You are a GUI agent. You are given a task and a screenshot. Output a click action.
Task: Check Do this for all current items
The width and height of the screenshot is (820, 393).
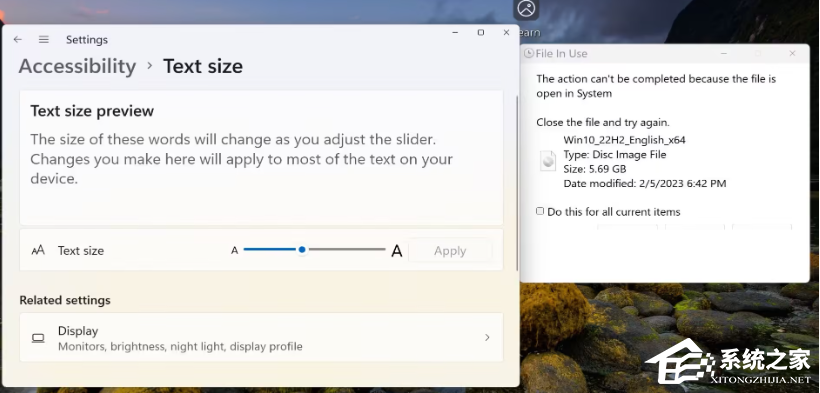click(x=540, y=211)
